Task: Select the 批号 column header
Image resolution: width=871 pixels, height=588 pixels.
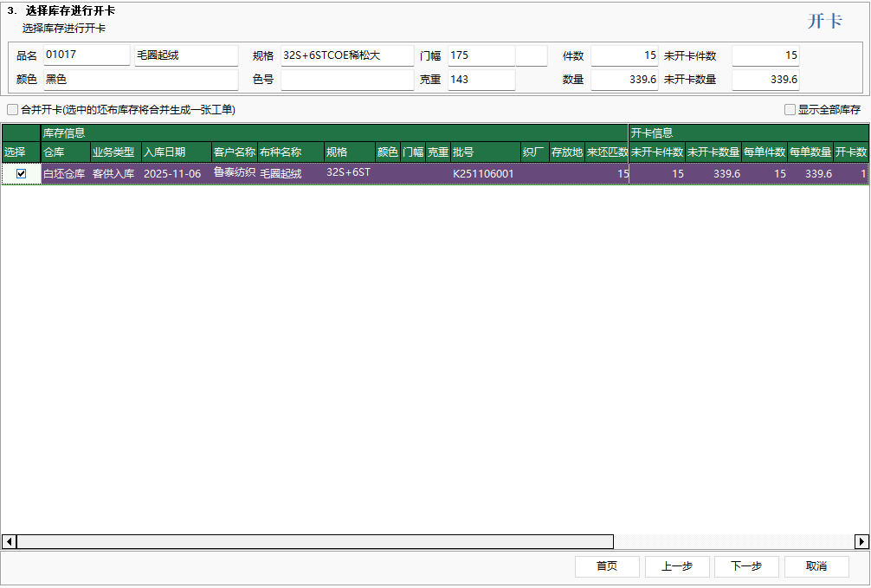Action: click(484, 152)
